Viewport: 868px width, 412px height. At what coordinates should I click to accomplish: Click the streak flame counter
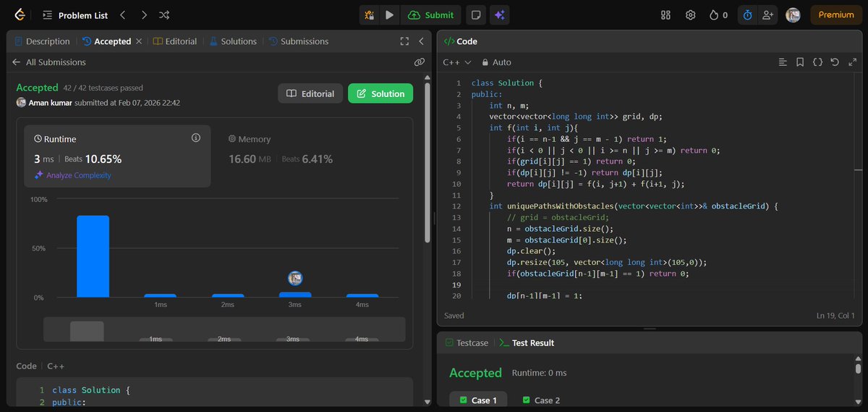[x=718, y=14]
